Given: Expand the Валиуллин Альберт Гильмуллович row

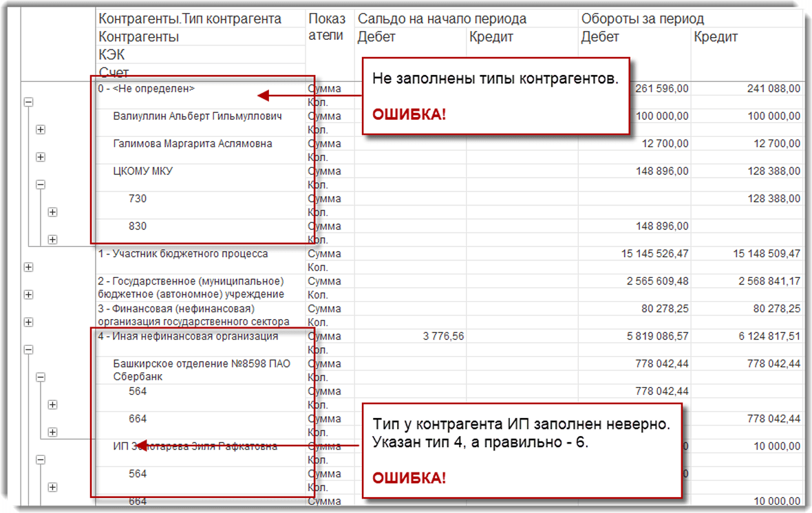Looking at the screenshot, I should coord(41,129).
